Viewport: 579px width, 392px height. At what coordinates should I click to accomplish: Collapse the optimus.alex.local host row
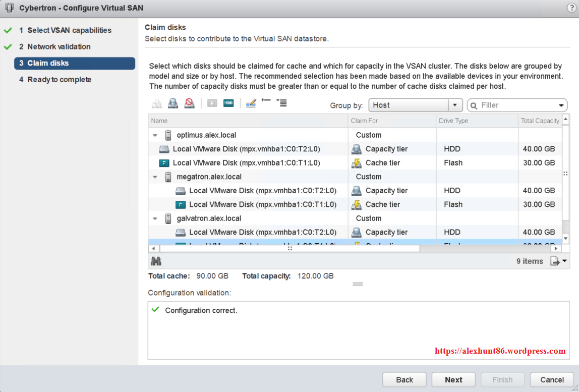click(x=155, y=135)
